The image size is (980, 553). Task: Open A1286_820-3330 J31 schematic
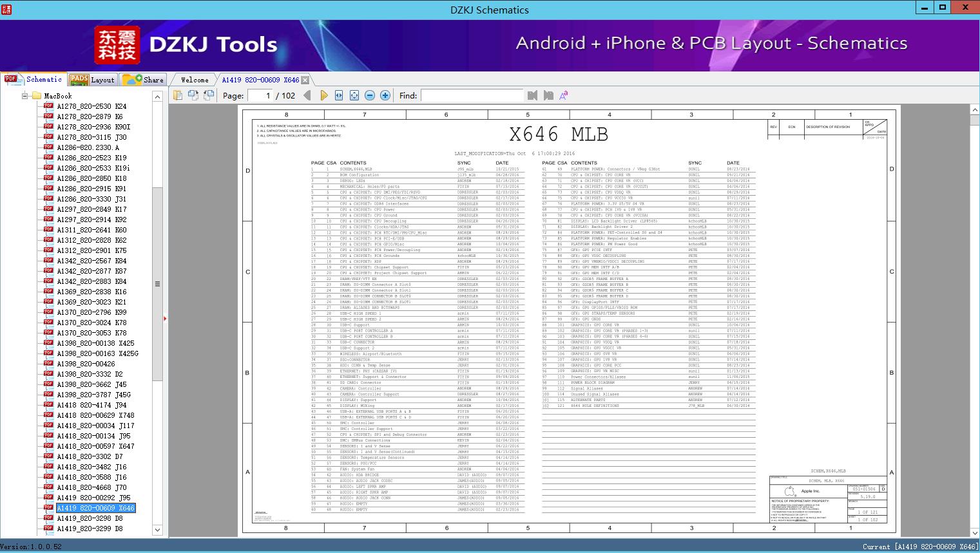pos(91,199)
